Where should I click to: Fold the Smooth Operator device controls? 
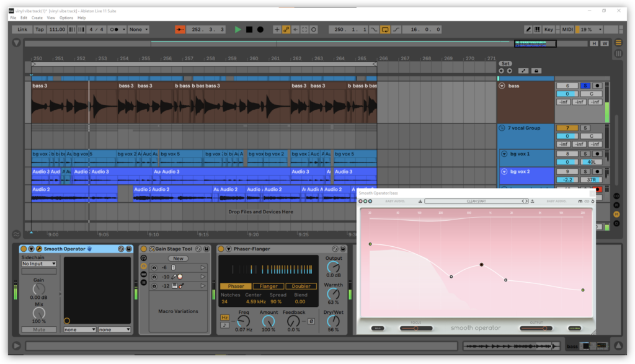click(x=31, y=249)
